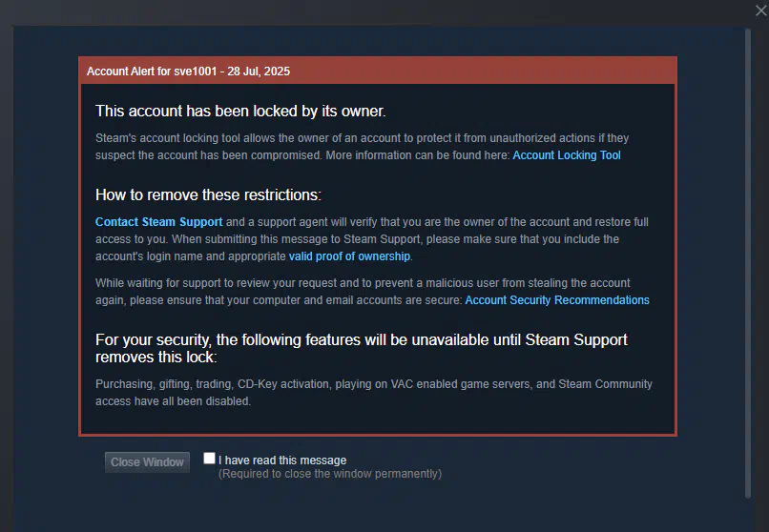769x532 pixels.
Task: Click the 'locked by its owner' heading
Action: tap(240, 112)
